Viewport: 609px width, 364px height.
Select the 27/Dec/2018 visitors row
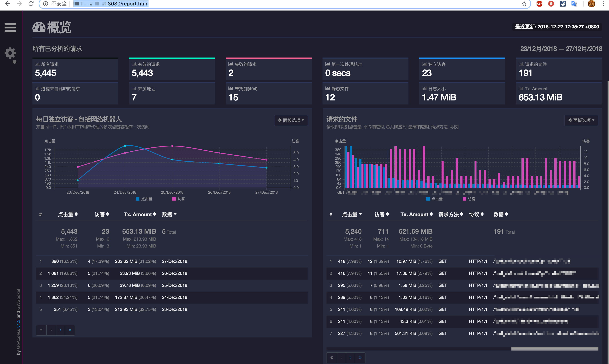click(172, 261)
